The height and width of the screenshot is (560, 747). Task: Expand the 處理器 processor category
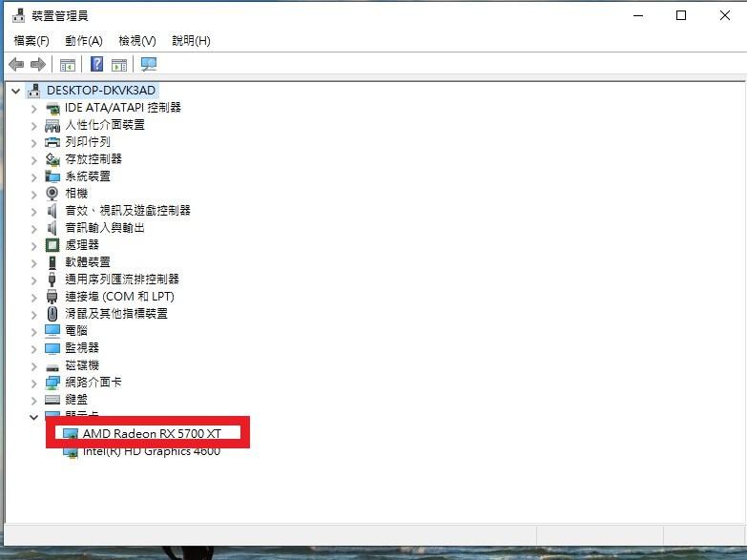tap(33, 246)
